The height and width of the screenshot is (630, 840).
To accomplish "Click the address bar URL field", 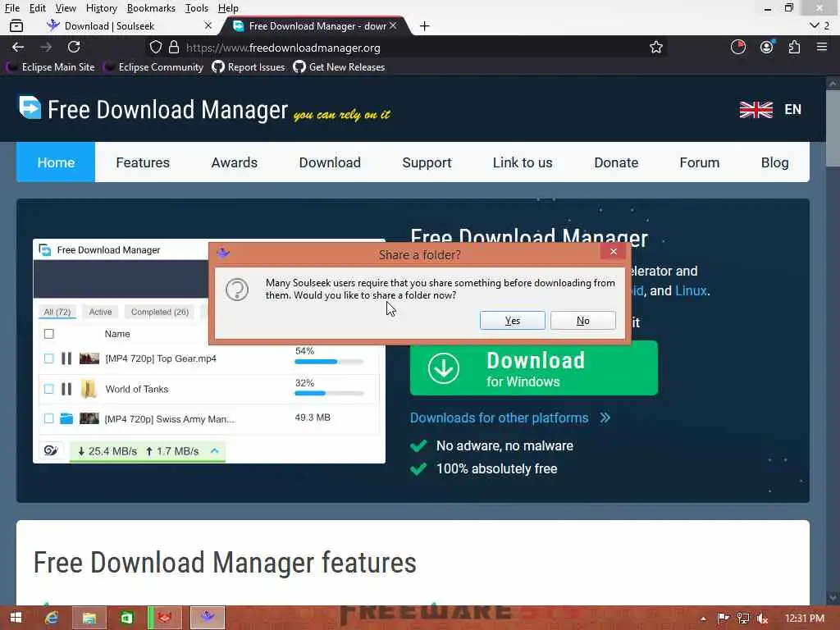I will 407,47.
